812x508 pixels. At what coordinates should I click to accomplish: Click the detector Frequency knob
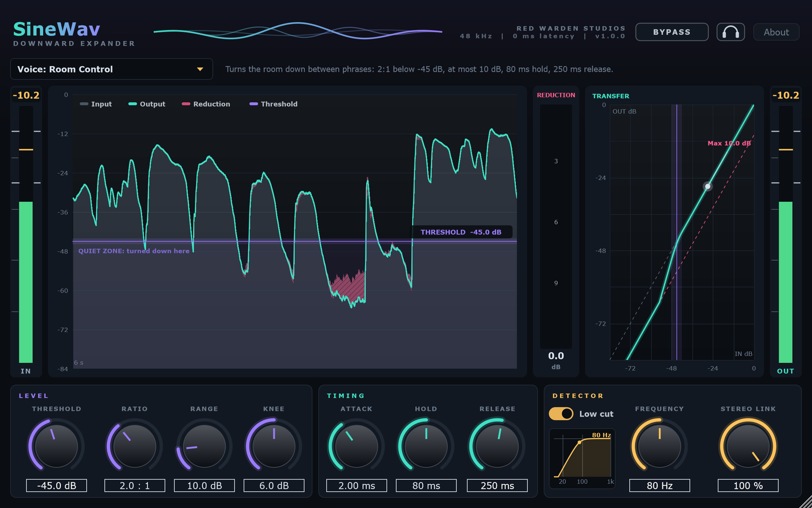point(659,446)
